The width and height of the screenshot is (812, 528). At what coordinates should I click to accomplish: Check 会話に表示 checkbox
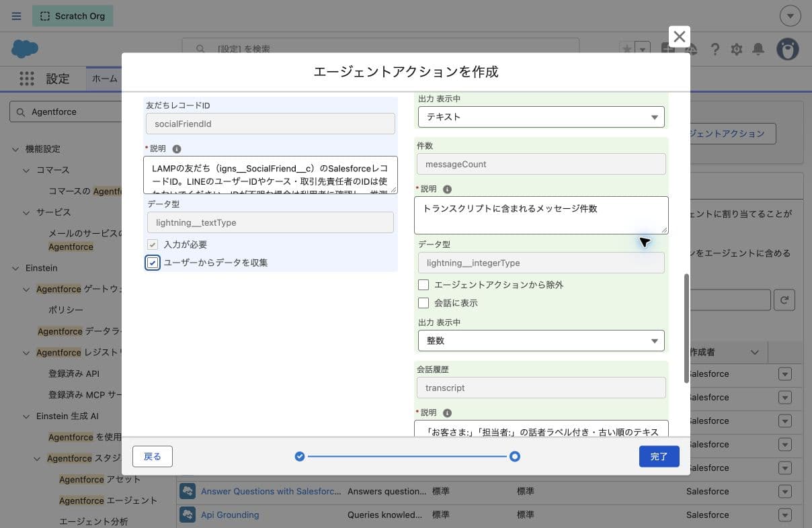[423, 303]
